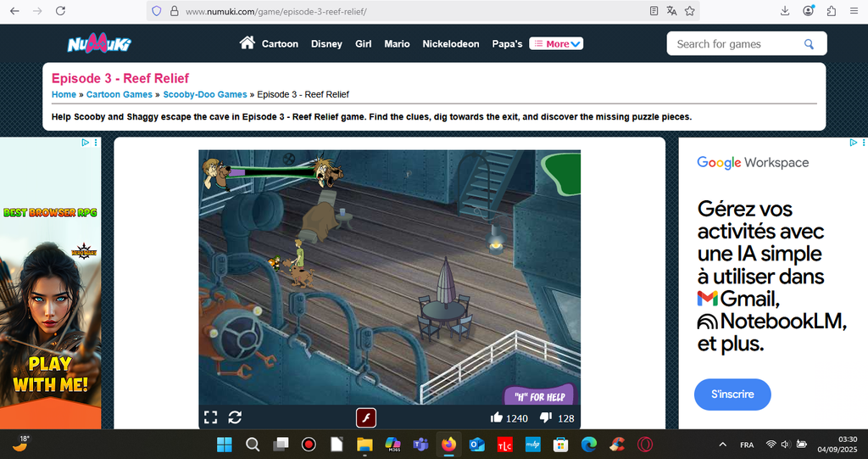Expand the More categories dropdown

tap(556, 44)
